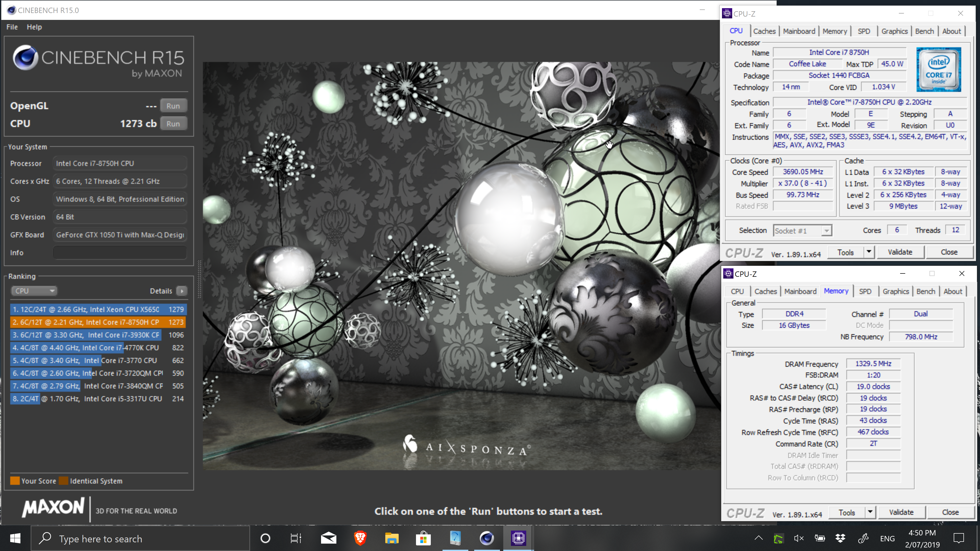Open the Mail app from taskbar
Viewport: 980px width, 551px height.
[x=328, y=538]
